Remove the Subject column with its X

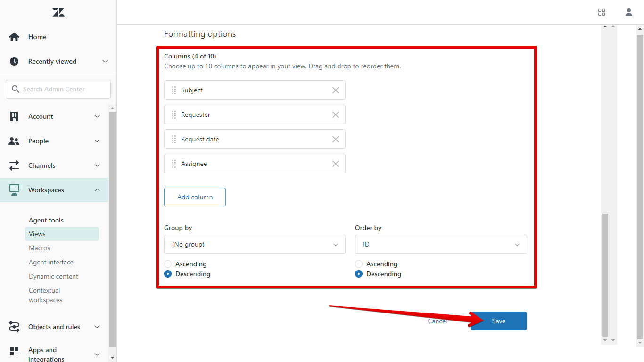point(336,90)
